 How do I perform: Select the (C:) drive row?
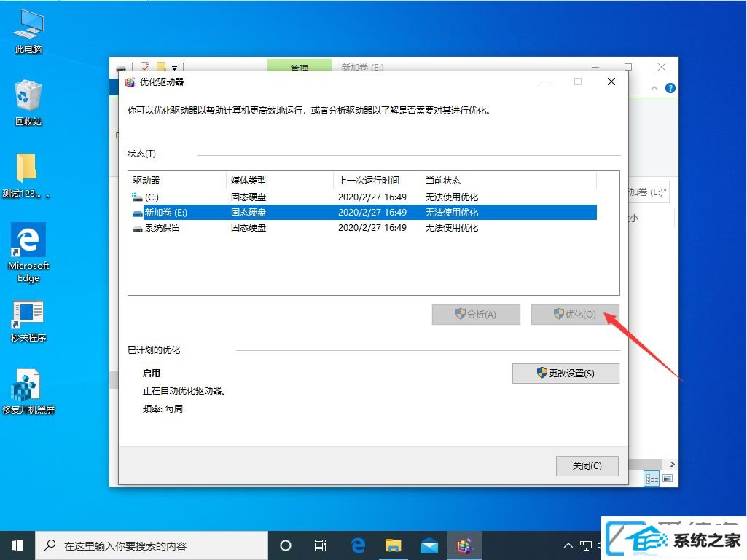click(x=364, y=197)
